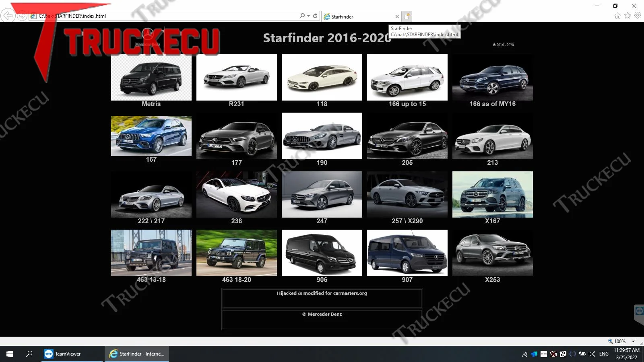Click the X167 model label
This screenshot has height=362, width=644.
pos(493,221)
